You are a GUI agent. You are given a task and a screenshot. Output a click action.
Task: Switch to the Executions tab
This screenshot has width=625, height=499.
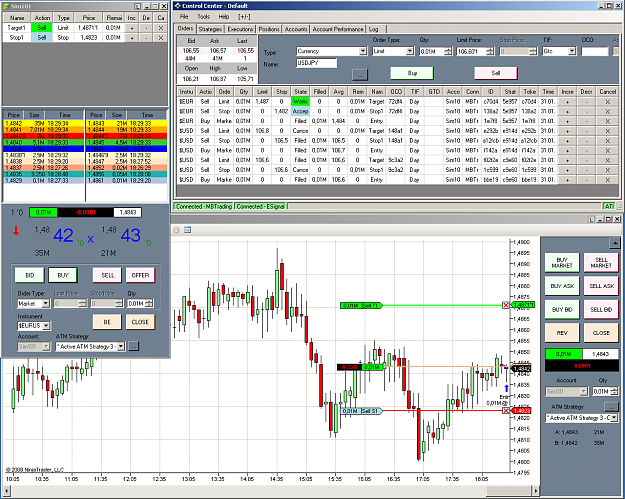point(240,29)
